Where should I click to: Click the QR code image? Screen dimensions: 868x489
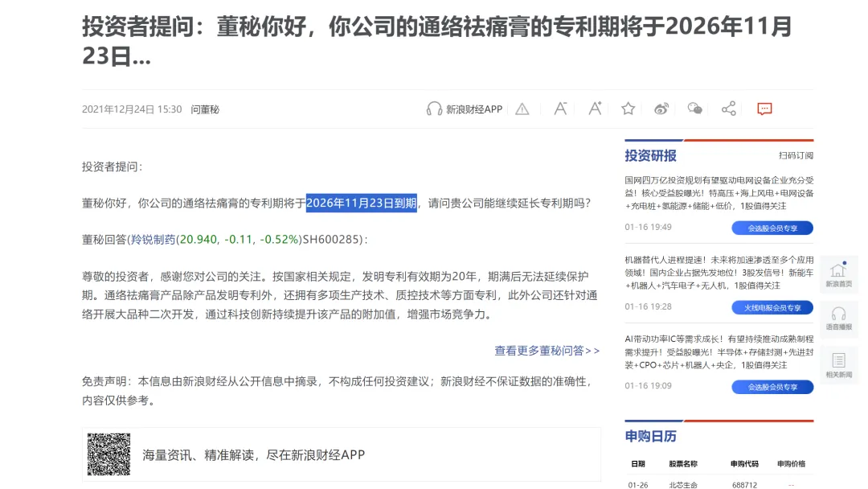[x=108, y=454]
